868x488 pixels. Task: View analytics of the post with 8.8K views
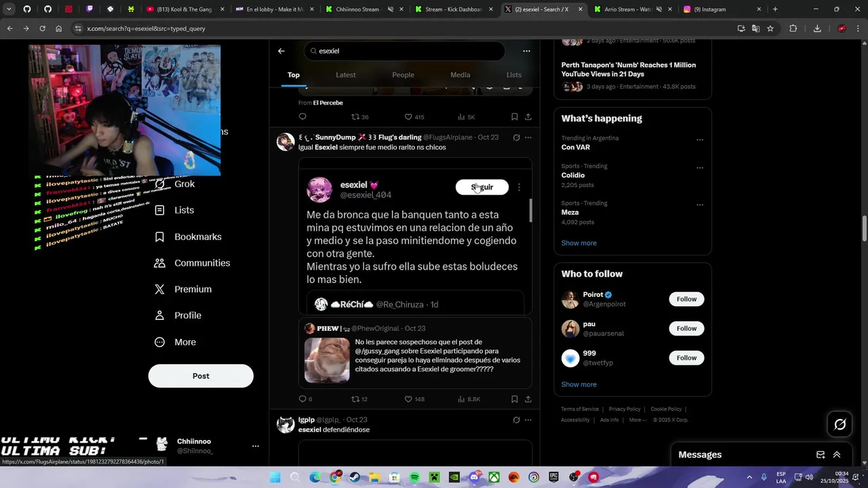469,399
